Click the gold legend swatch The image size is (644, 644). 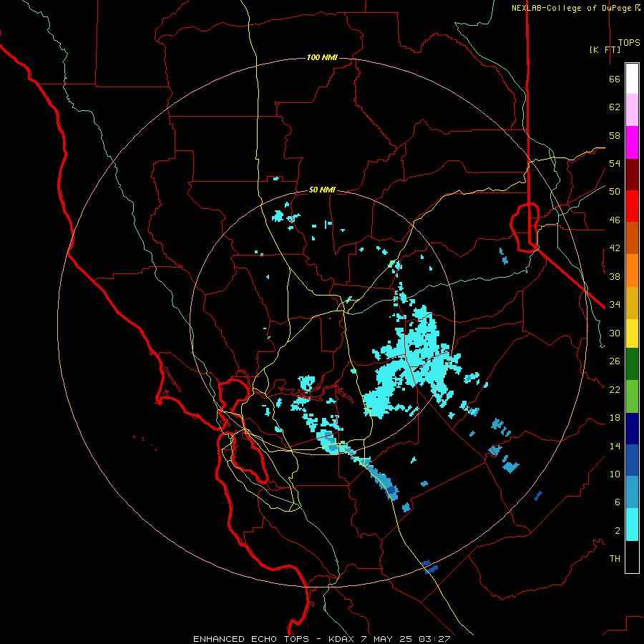pos(632,303)
